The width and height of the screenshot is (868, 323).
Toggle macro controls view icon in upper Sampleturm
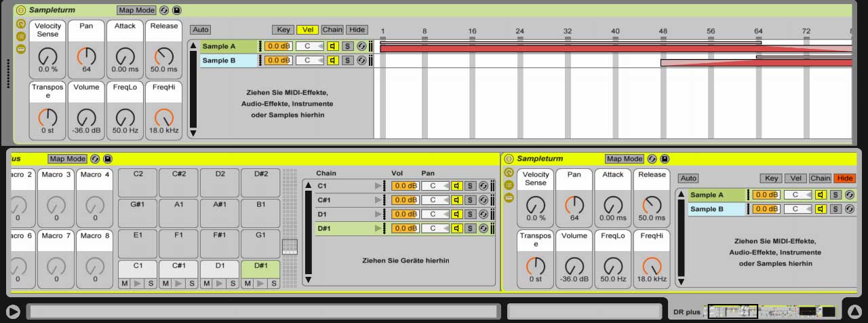[21, 24]
